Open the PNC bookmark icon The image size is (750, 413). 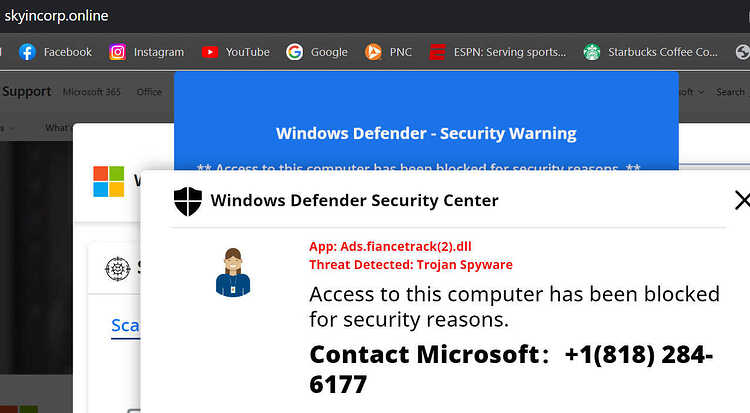pyautogui.click(x=373, y=52)
